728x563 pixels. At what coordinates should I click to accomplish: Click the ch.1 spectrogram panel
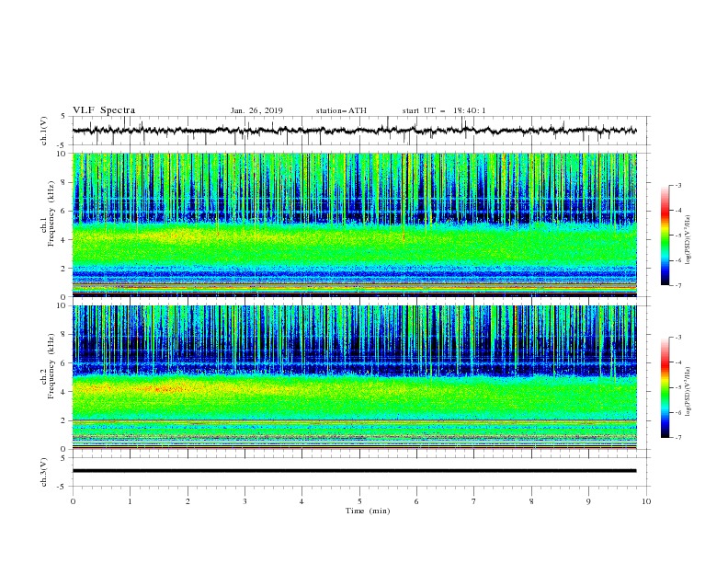click(x=354, y=224)
